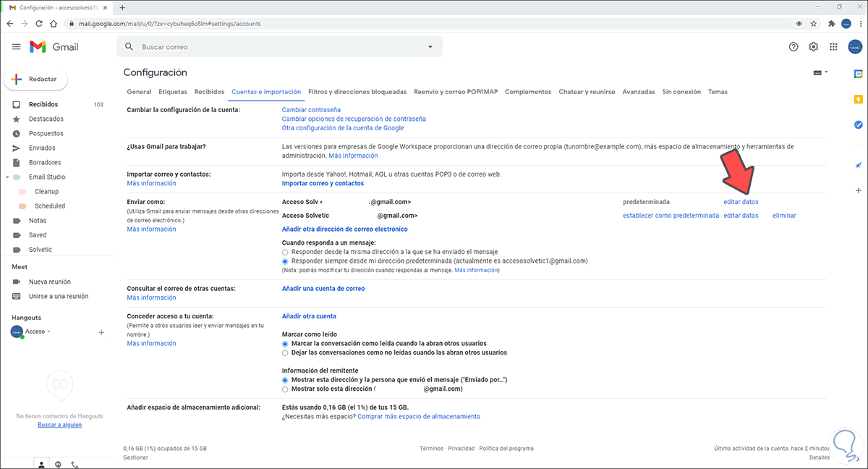Open the main menu hamburger icon
Screen dimensions: 868x469
(x=17, y=47)
